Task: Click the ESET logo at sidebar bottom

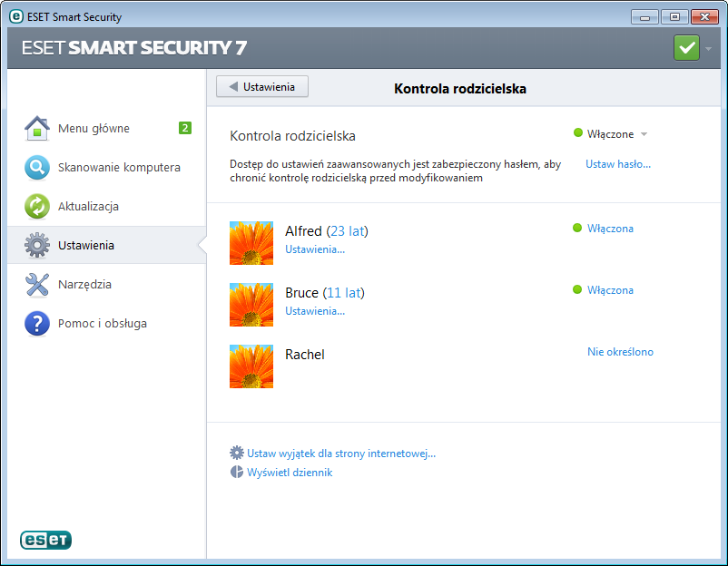Action: [x=45, y=540]
